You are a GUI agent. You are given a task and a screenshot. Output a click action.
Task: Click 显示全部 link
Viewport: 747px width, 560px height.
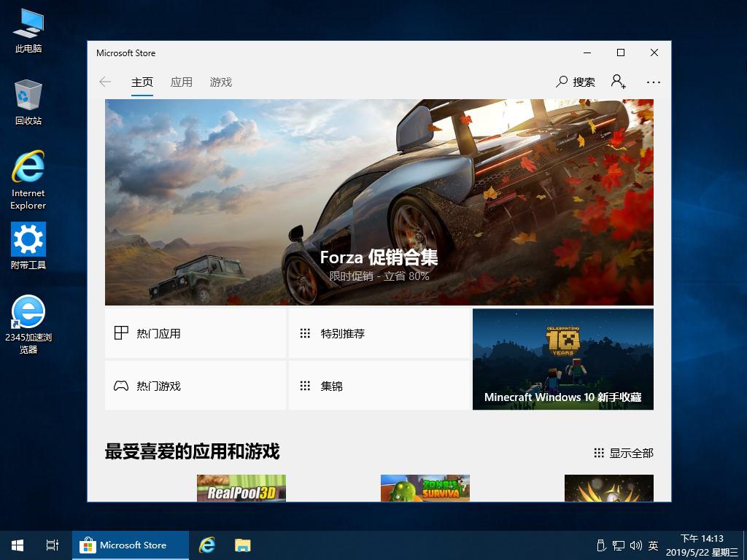pyautogui.click(x=624, y=453)
